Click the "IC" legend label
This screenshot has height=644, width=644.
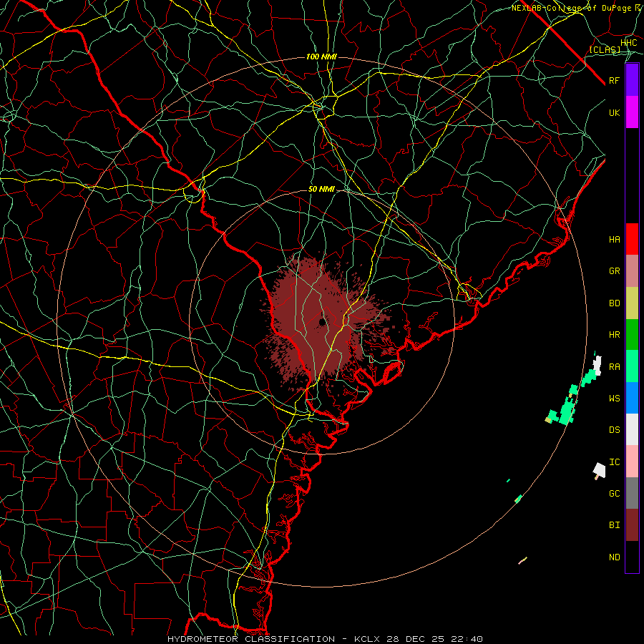point(614,462)
